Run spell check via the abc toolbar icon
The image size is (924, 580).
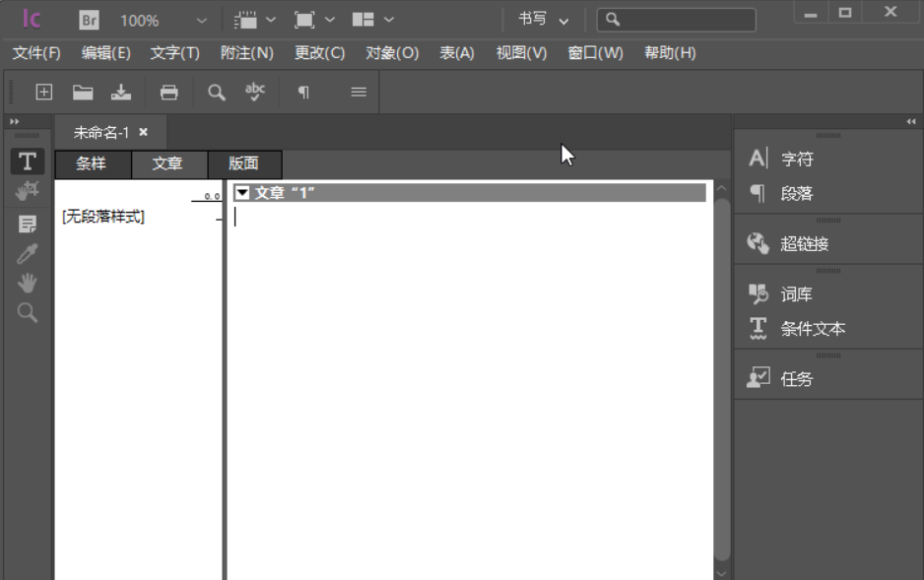pyautogui.click(x=257, y=91)
